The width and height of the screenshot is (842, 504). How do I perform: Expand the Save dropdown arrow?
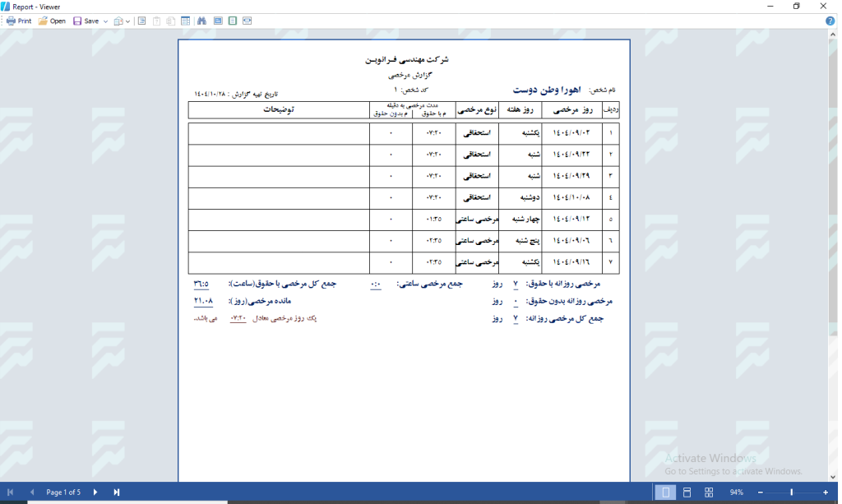105,21
